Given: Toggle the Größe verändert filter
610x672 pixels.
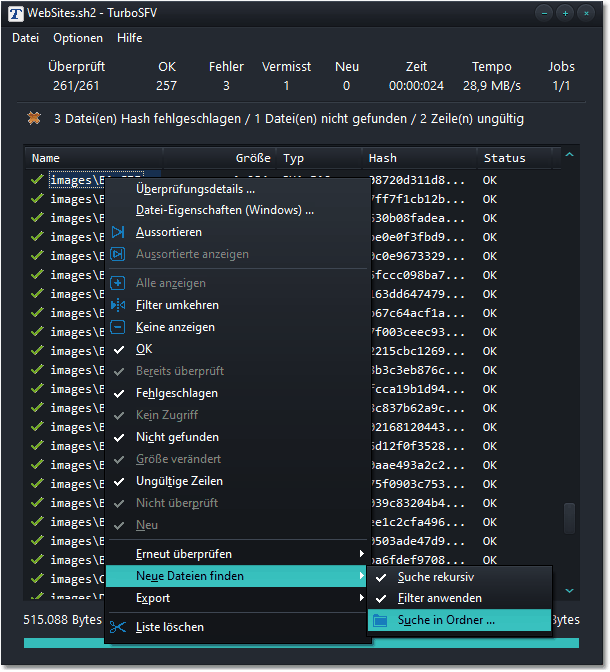Looking at the screenshot, I should coord(119,460).
